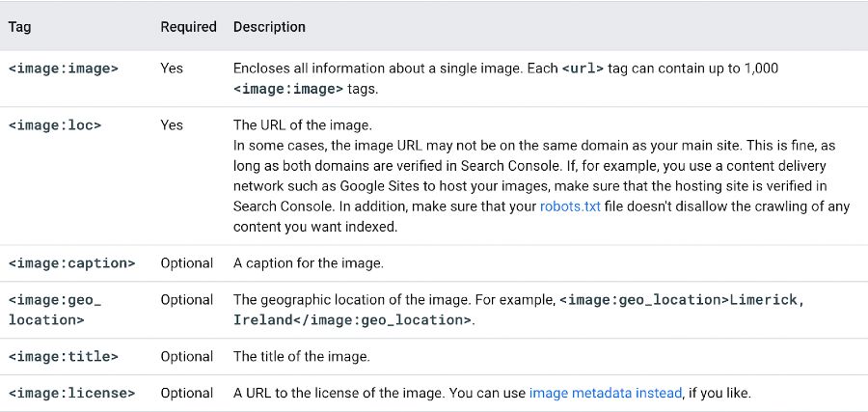
Task: Click 'Optional' in the image:geo_location row
Action: point(186,299)
